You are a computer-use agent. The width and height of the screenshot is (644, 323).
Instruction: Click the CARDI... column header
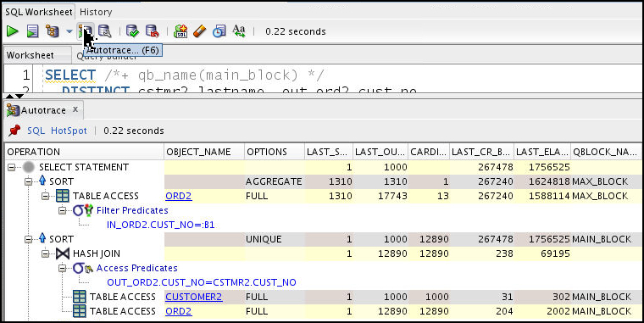click(429, 152)
